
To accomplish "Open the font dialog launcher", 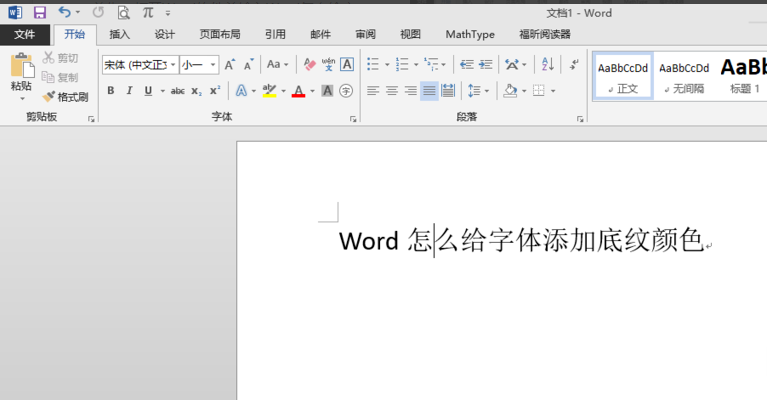I will coord(353,119).
